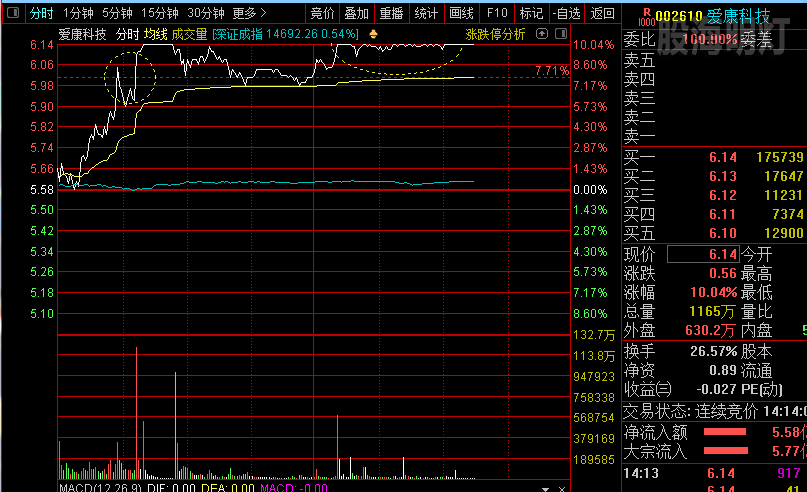Click 买一 bid row at 6.14
The width and height of the screenshot is (807, 492).
pos(713,157)
